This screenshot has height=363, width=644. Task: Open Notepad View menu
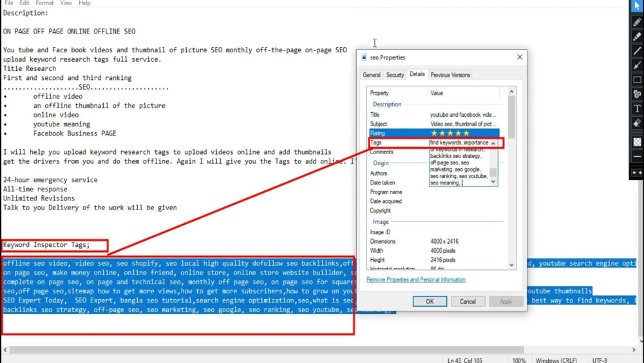point(66,3)
